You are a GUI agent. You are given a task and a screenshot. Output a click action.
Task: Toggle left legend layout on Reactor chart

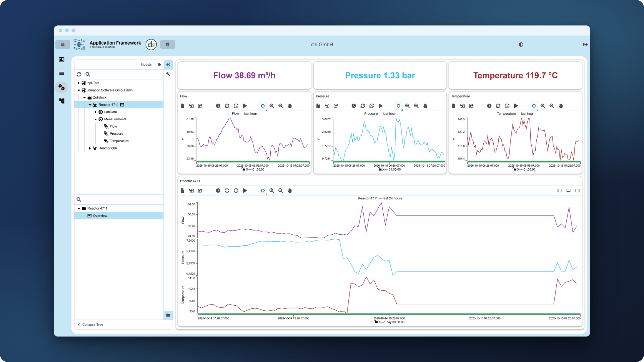coord(559,191)
